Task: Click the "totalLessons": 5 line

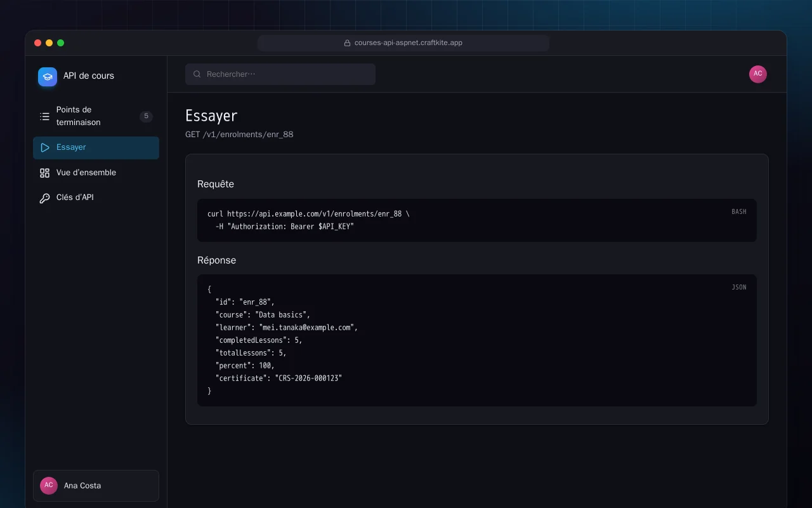Action: (x=251, y=353)
